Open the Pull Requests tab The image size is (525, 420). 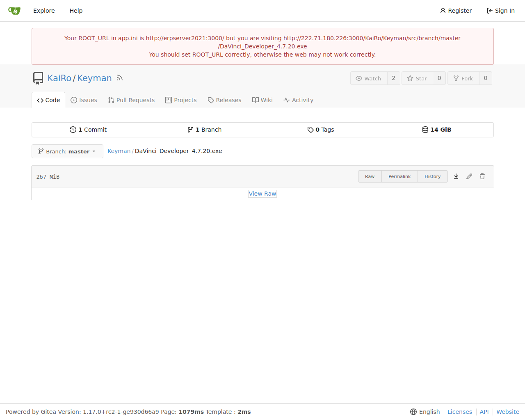(131, 100)
